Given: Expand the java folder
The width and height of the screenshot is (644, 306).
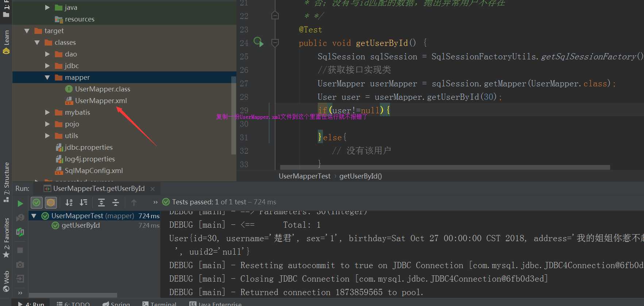Looking at the screenshot, I should point(47,7).
